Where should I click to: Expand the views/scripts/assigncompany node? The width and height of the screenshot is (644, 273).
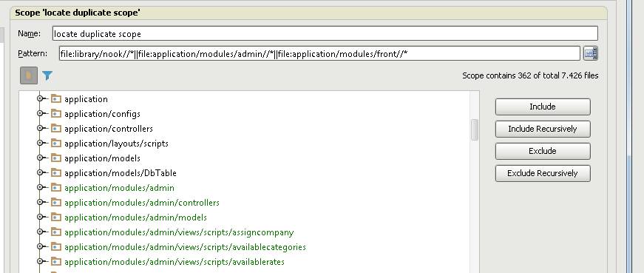coord(40,232)
